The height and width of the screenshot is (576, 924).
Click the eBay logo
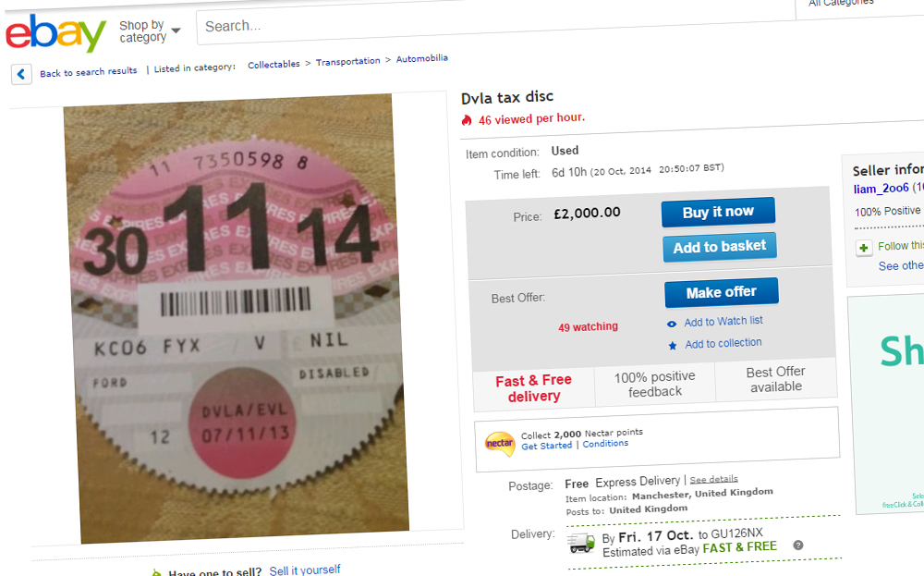tap(55, 33)
